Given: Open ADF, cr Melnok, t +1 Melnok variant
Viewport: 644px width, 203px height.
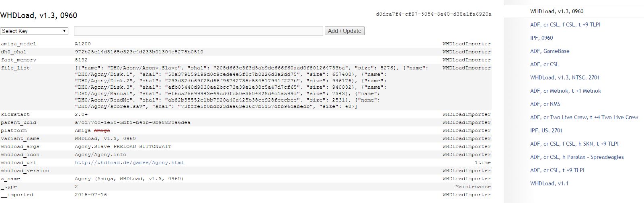Looking at the screenshot, I should click(x=566, y=91).
